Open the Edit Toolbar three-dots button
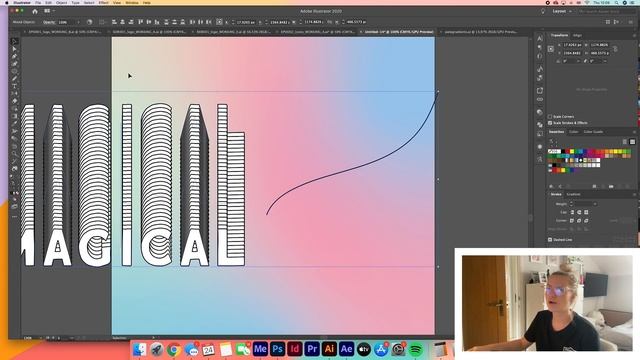Image resolution: width=640 pixels, height=360 pixels. pos(14,217)
